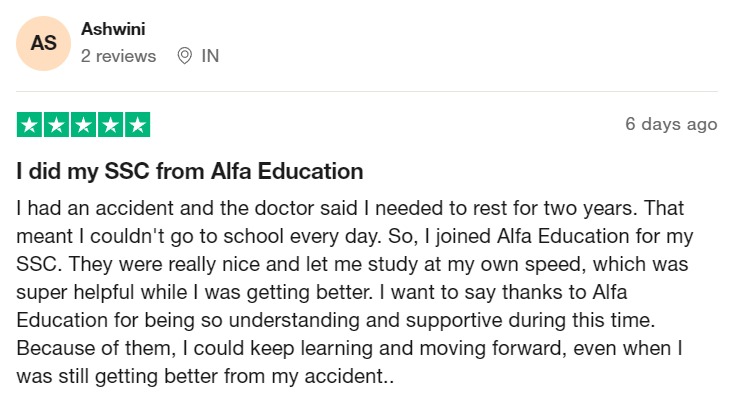Image resolution: width=734 pixels, height=403 pixels.
Task: Click the location pin icon
Action: click(x=184, y=56)
